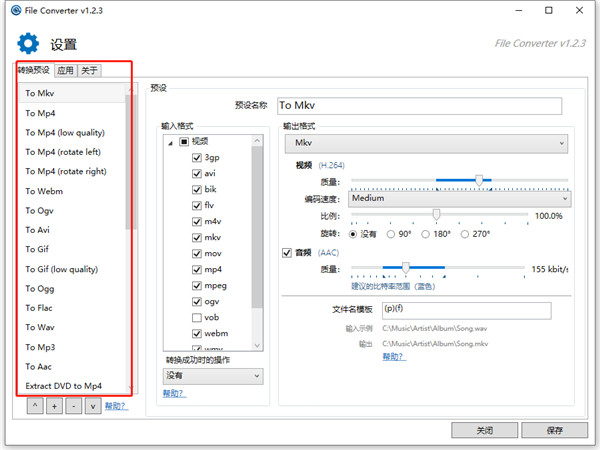Click input format list scroll-down arrow
Screen dimensions: 600x450
pyautogui.click(x=257, y=345)
